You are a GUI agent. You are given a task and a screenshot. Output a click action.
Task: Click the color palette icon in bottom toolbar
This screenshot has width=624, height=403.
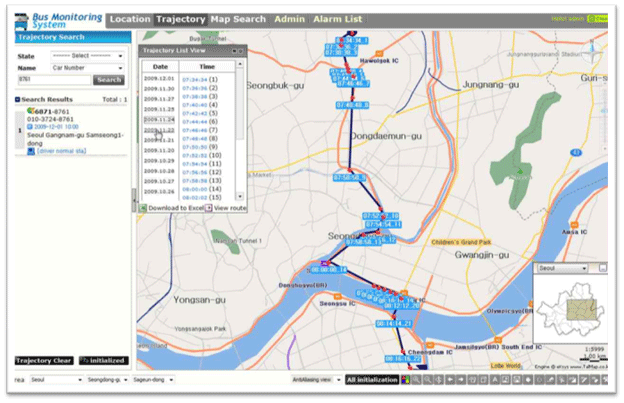pyautogui.click(x=406, y=380)
